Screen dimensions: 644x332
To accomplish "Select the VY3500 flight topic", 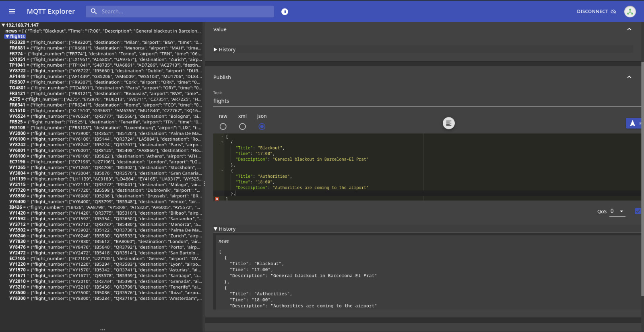I will pyautogui.click(x=105, y=293).
